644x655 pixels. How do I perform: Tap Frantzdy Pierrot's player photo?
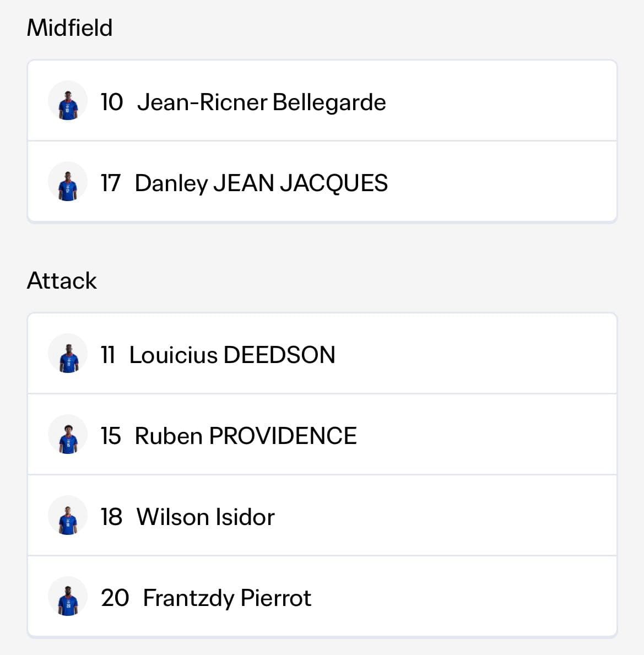coord(68,597)
